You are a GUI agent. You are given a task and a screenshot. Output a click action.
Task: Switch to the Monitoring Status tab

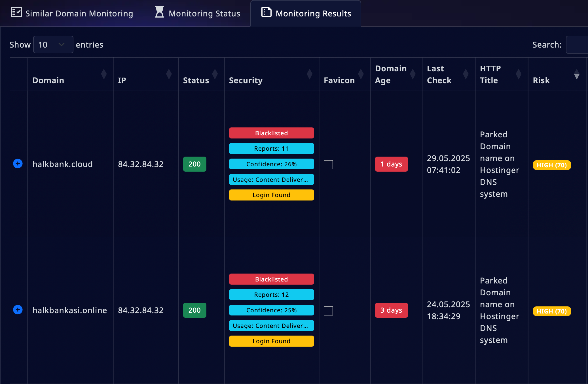click(198, 13)
